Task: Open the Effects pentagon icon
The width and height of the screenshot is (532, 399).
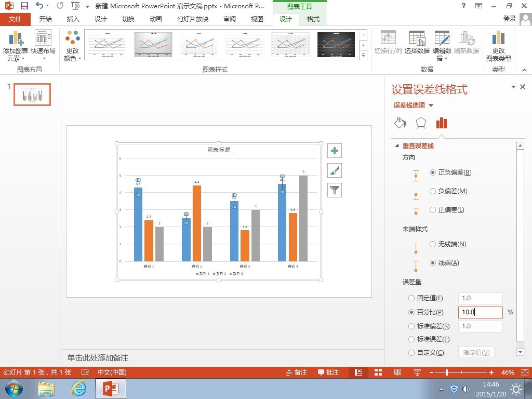Action: (x=421, y=123)
